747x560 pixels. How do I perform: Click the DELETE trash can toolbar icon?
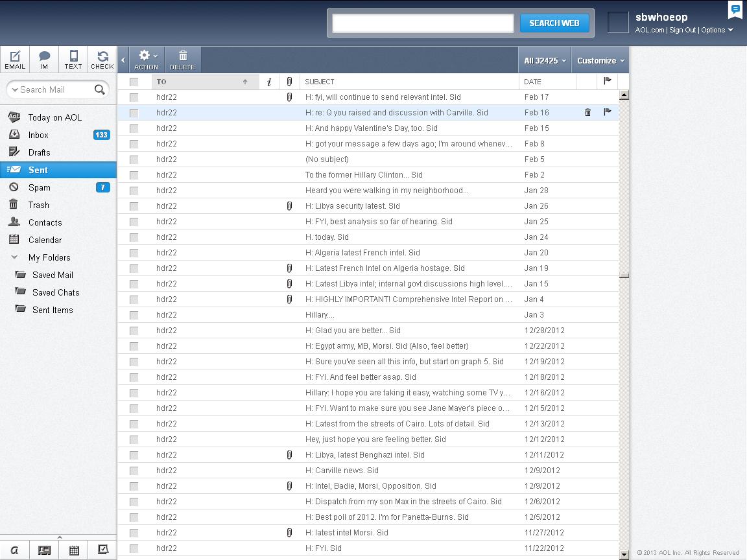point(183,60)
